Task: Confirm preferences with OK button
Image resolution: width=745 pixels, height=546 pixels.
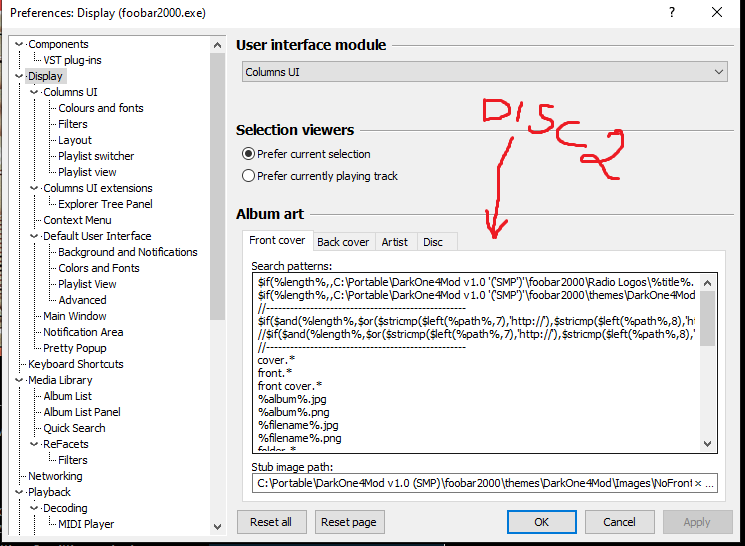Action: [x=542, y=522]
